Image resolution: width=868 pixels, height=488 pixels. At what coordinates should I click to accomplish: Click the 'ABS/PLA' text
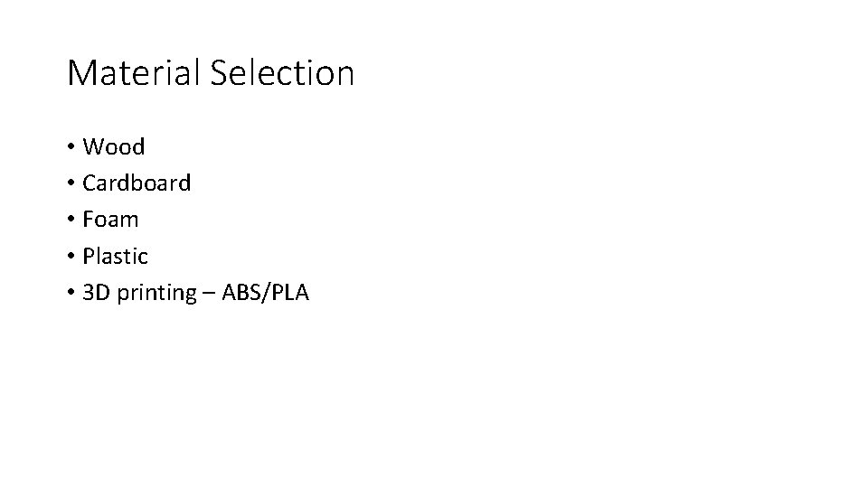pyautogui.click(x=265, y=293)
